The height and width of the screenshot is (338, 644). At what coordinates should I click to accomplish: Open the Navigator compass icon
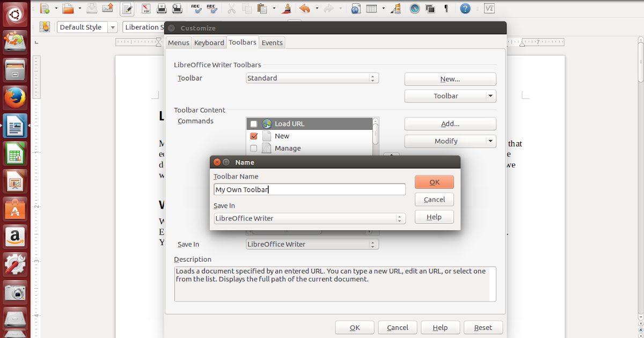[414, 8]
